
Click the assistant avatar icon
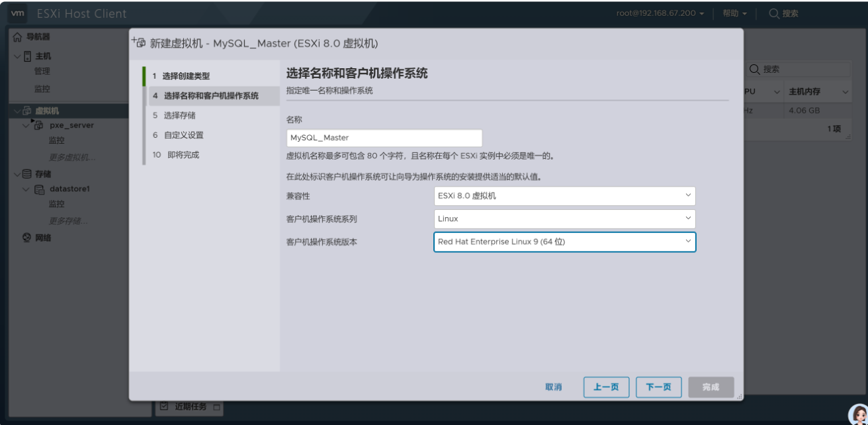click(x=857, y=414)
